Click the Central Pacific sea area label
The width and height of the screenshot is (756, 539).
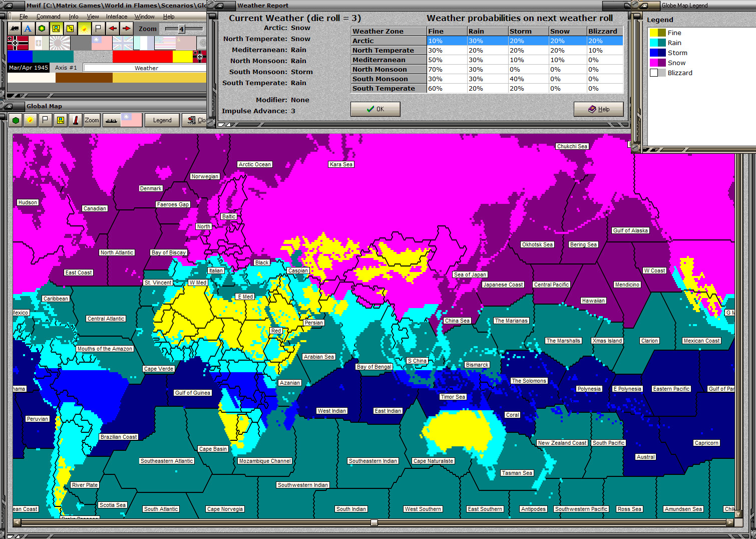[552, 285]
